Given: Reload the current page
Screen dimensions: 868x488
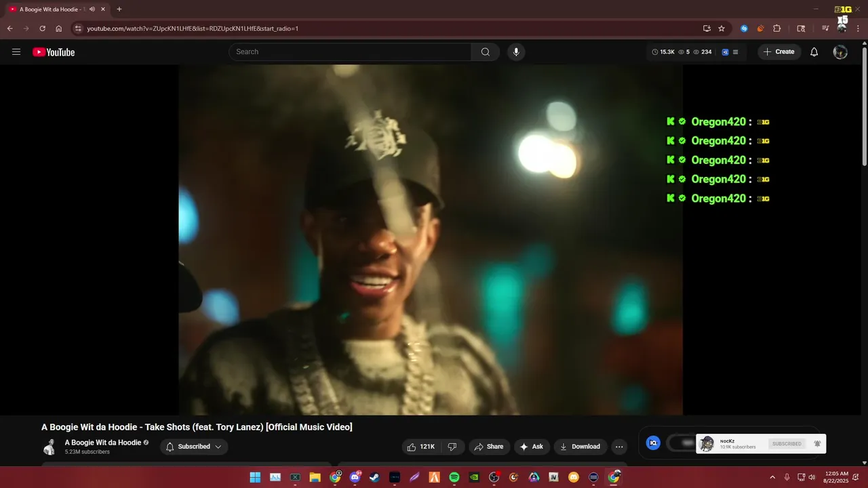Looking at the screenshot, I should [x=42, y=28].
